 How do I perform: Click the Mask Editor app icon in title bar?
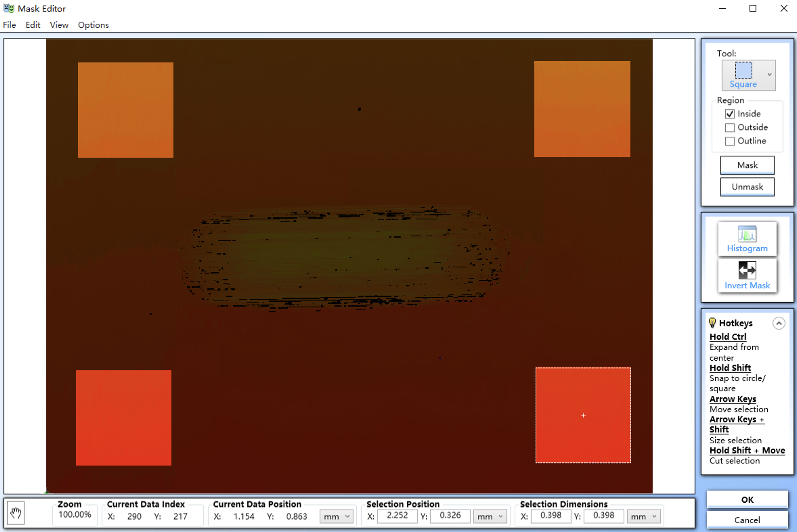[9, 8]
